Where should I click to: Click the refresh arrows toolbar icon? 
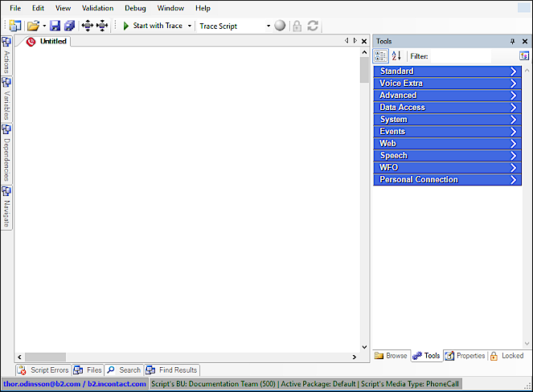click(x=313, y=26)
